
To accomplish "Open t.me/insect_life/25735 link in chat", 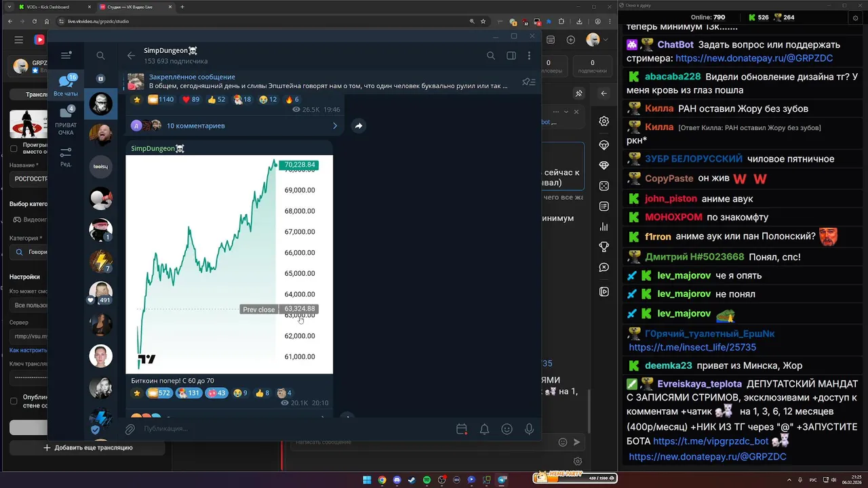I will point(692,347).
